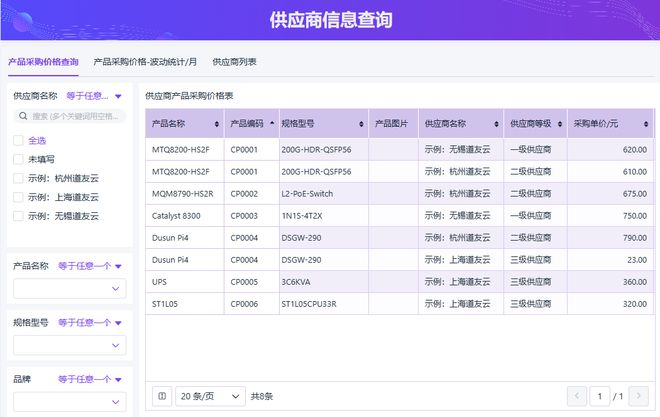Check the 示例：无锡道友云 filter checkbox
Image resolution: width=660 pixels, height=417 pixels.
pos(18,216)
